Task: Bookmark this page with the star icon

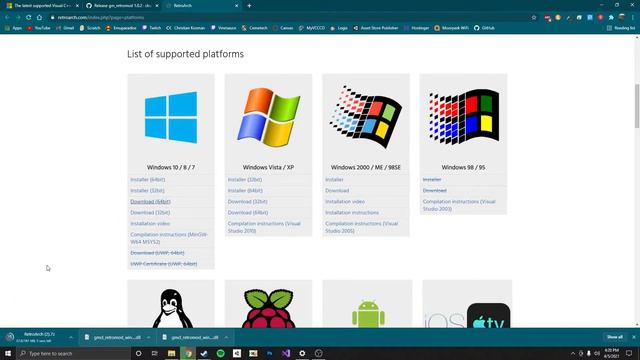Action: 534,18
